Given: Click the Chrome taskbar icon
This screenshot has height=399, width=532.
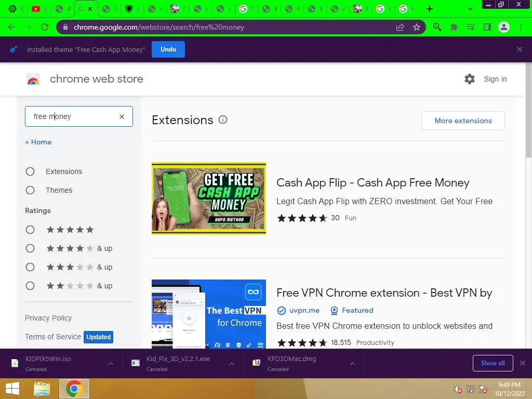Looking at the screenshot, I should [74, 389].
